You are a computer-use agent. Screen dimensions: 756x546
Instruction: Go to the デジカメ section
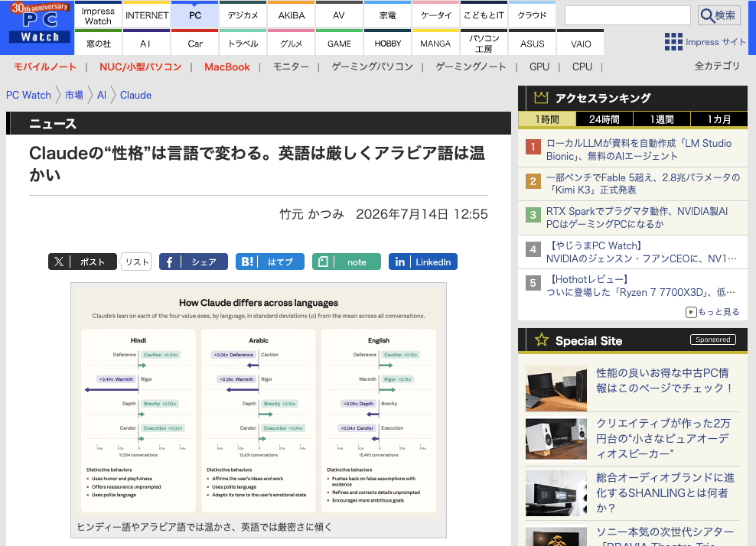[x=243, y=15]
